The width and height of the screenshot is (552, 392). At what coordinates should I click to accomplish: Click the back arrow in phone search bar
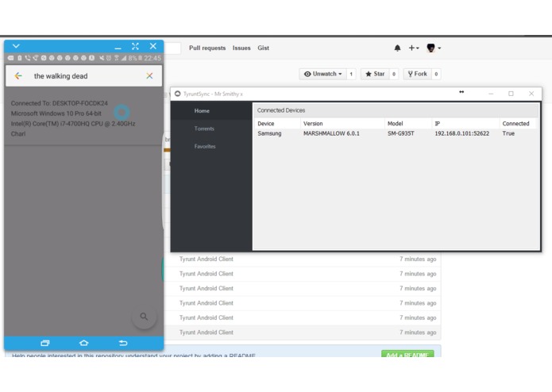click(x=18, y=76)
